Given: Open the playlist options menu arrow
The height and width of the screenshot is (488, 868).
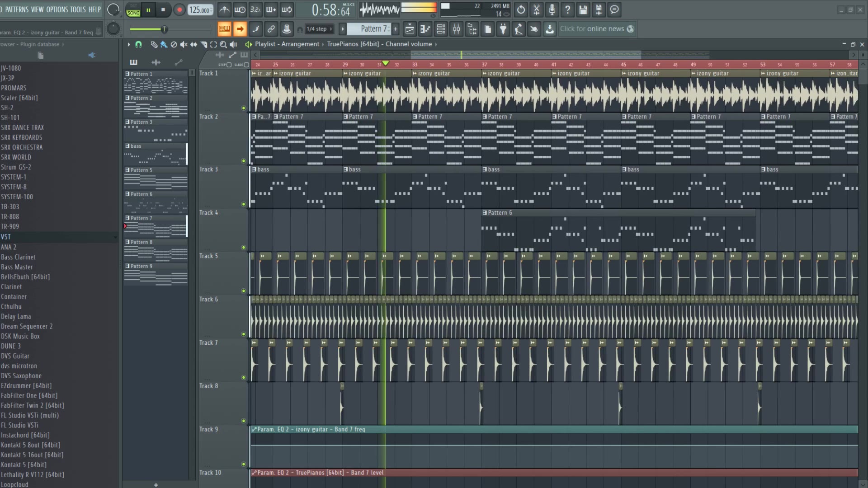Looking at the screenshot, I should click(x=129, y=44).
